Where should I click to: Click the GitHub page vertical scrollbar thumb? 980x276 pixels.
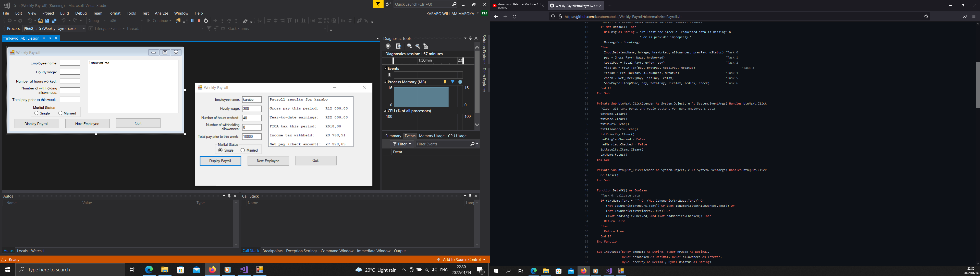[977, 85]
